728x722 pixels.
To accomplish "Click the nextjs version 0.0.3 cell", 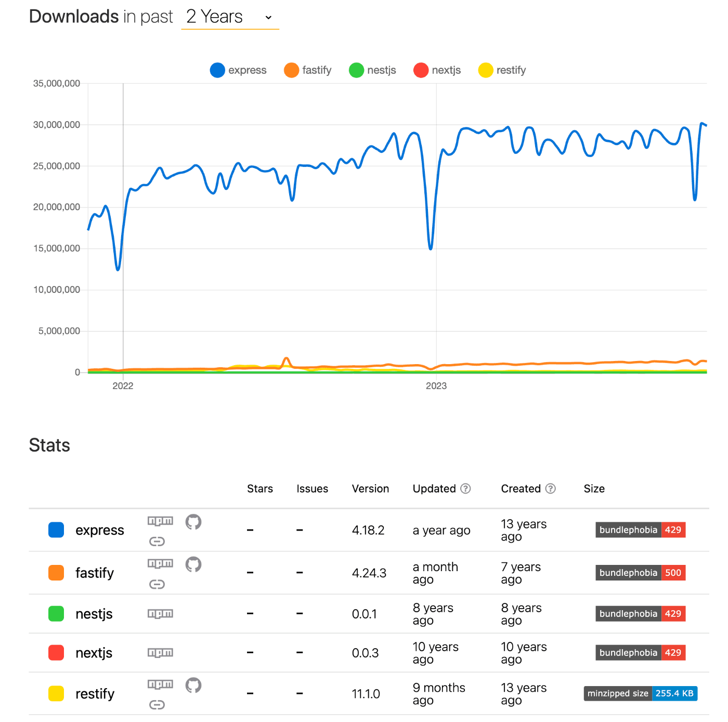I will pyautogui.click(x=366, y=653).
